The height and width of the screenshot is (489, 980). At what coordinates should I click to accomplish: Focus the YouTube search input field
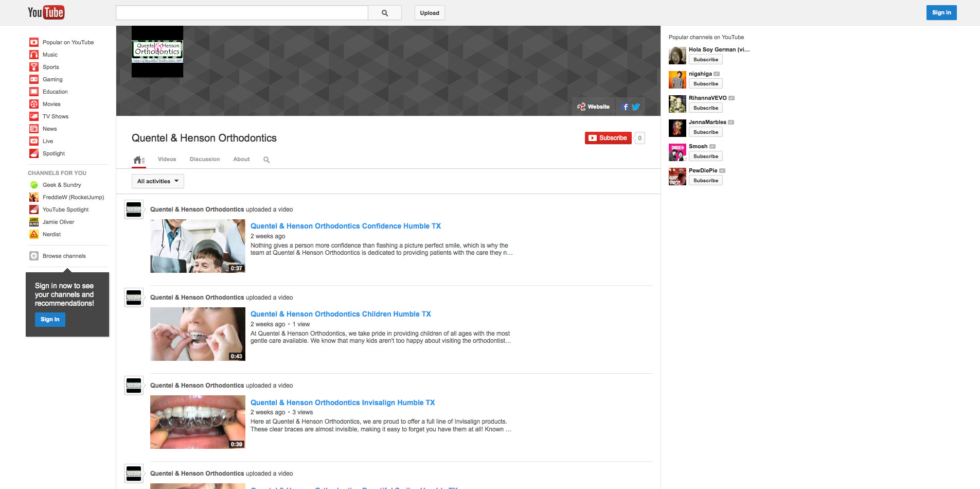click(242, 13)
